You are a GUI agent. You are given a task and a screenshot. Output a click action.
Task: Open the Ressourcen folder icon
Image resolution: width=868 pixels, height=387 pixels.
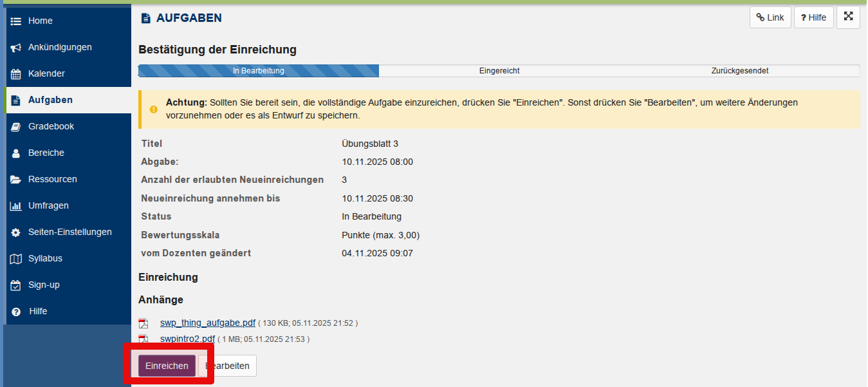coord(16,180)
